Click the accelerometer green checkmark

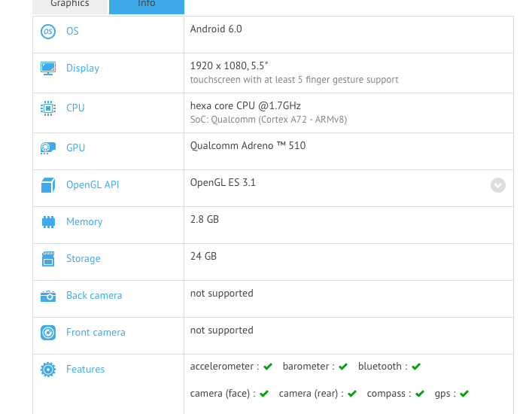pyautogui.click(x=268, y=367)
